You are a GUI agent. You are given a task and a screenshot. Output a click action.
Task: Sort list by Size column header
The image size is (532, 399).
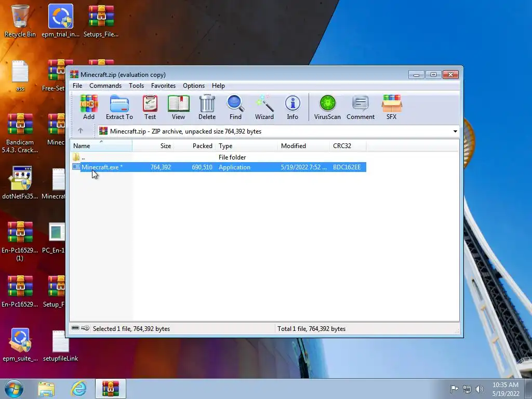point(153,146)
